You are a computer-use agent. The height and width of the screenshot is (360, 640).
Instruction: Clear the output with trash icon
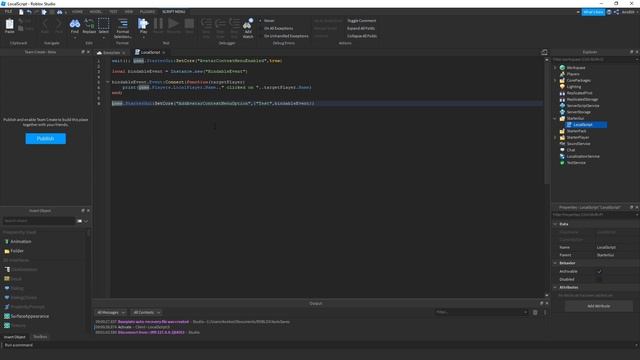(535, 313)
